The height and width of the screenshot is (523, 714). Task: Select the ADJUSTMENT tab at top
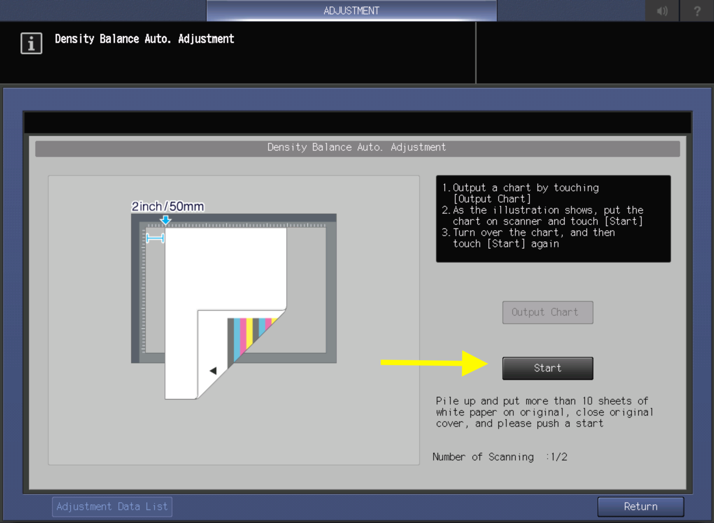351,11
